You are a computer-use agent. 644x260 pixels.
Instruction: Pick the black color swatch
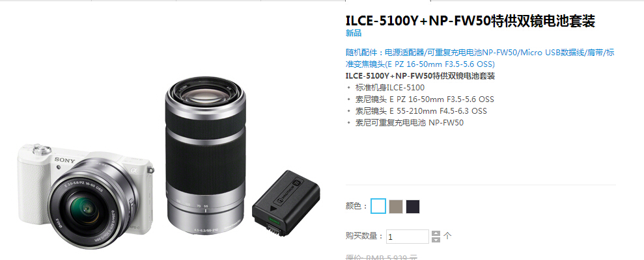coord(413,207)
